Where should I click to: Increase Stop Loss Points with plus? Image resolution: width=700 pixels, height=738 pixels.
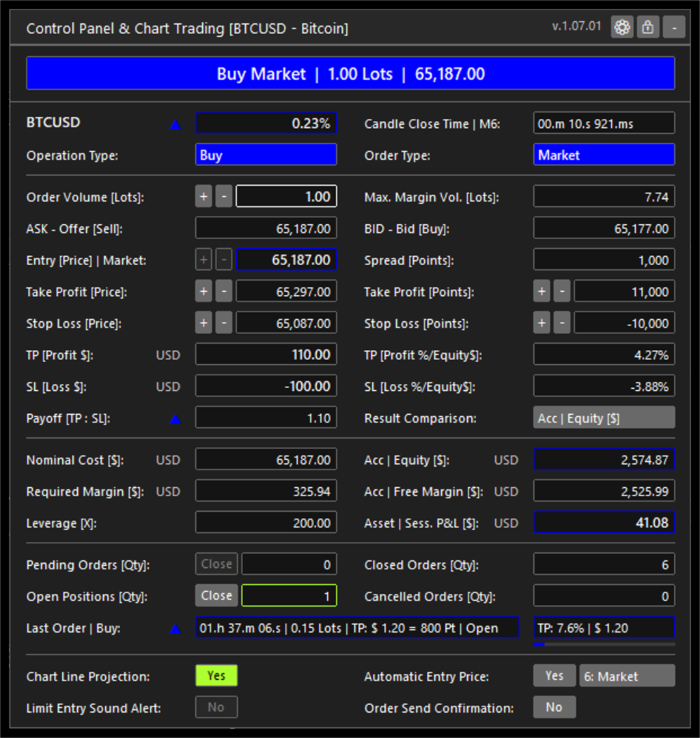click(542, 323)
